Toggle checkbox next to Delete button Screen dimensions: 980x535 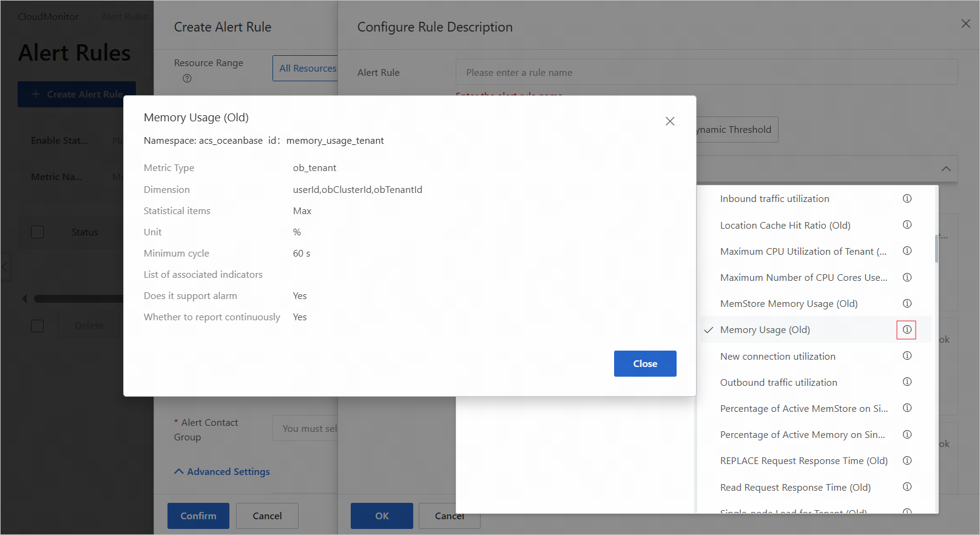click(38, 326)
